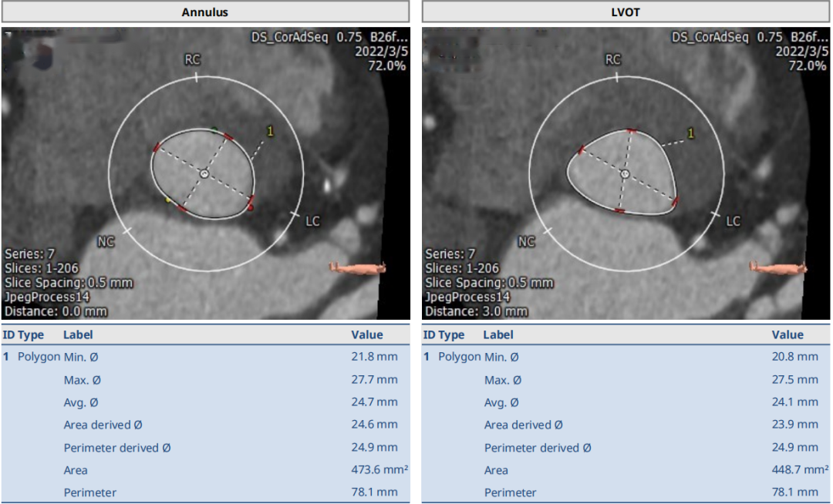The height and width of the screenshot is (504, 833).
Task: Click the patient orientation figure in Annulus view
Action: pyautogui.click(x=357, y=267)
